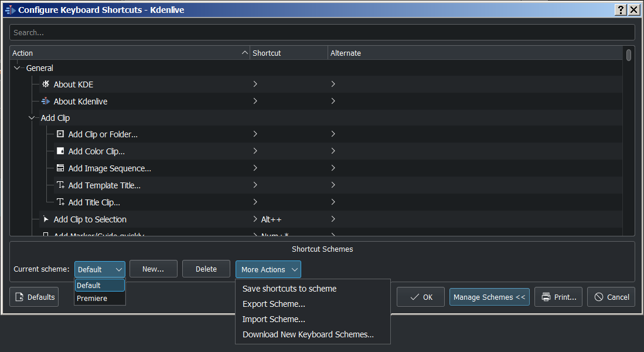This screenshot has height=352, width=644.
Task: Expand alternate chevron for About KDE
Action: click(333, 84)
